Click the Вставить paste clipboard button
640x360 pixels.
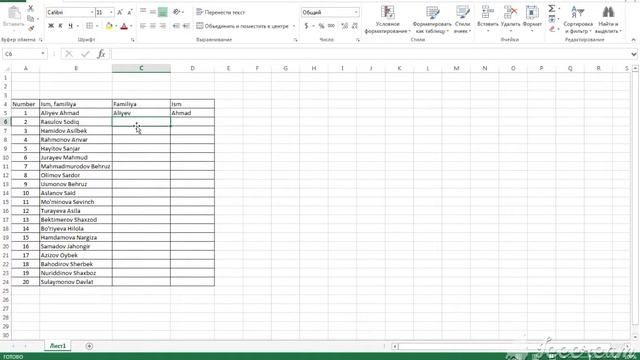pyautogui.click(x=13, y=17)
